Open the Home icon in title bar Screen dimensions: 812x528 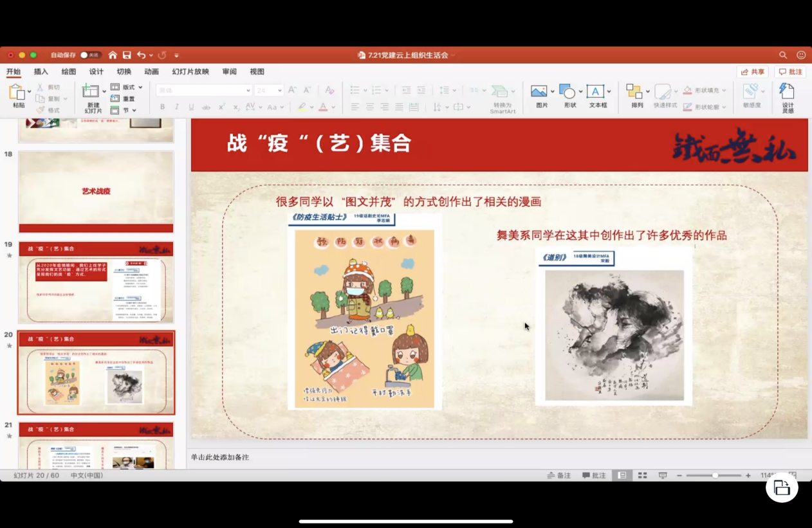pyautogui.click(x=113, y=55)
